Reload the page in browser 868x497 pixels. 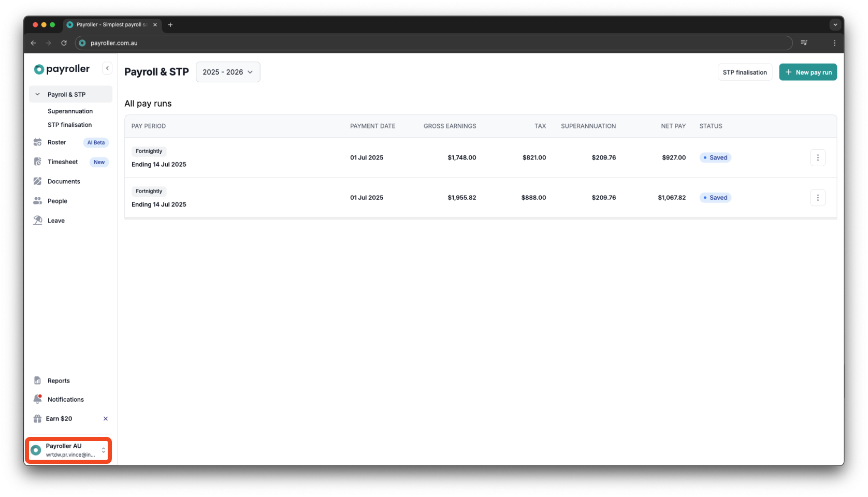[x=64, y=43]
